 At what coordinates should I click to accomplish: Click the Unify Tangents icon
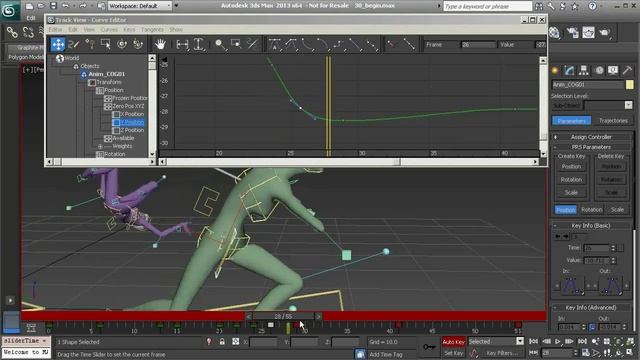(x=409, y=44)
